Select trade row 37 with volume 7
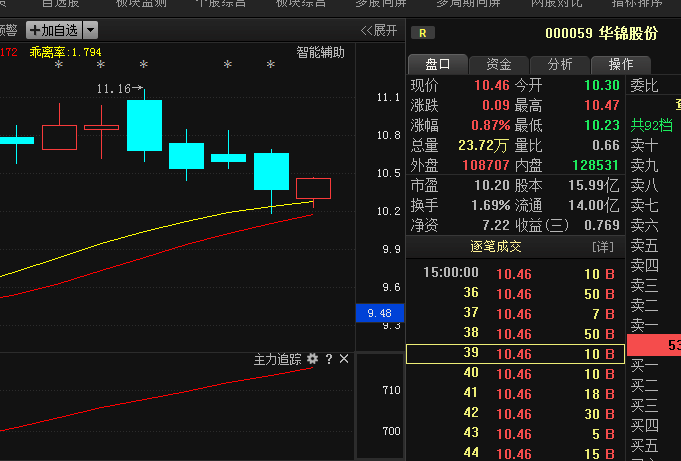Screen dimensions: 681x461 click(515, 314)
